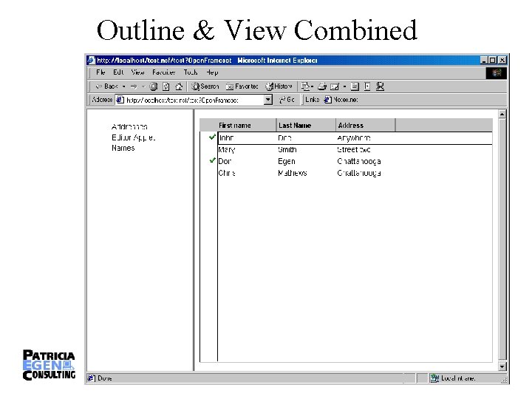This screenshot has width=532, height=399.
Task: Click the last name cell 'Mathews'
Action: click(x=292, y=173)
